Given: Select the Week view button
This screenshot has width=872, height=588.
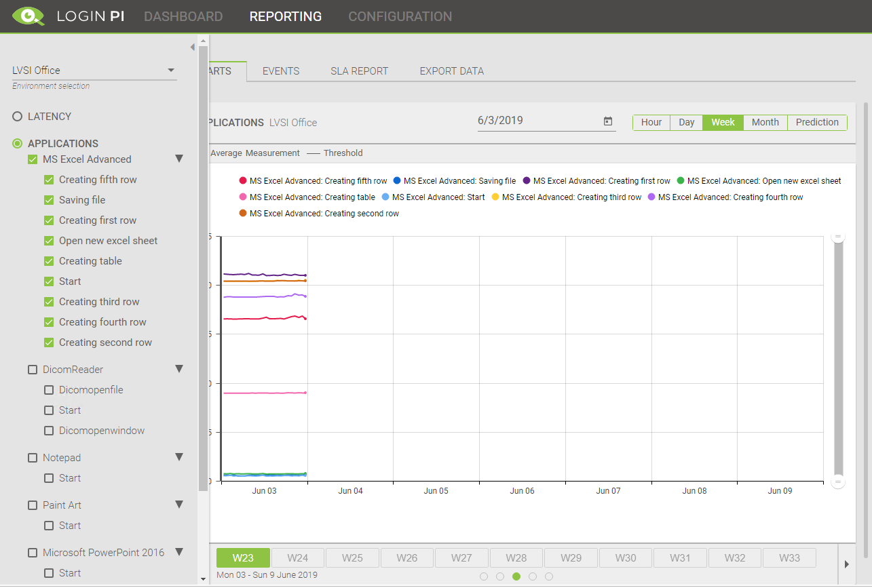Looking at the screenshot, I should click(723, 122).
